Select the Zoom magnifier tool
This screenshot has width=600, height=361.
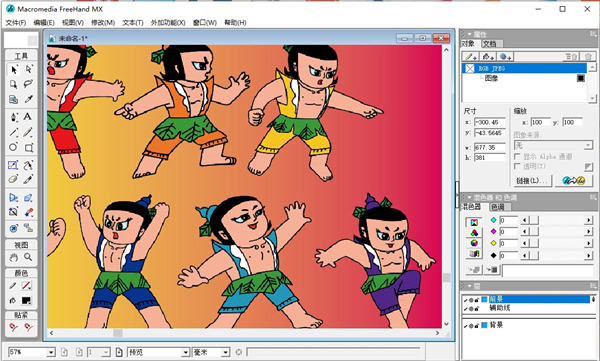[x=28, y=257]
